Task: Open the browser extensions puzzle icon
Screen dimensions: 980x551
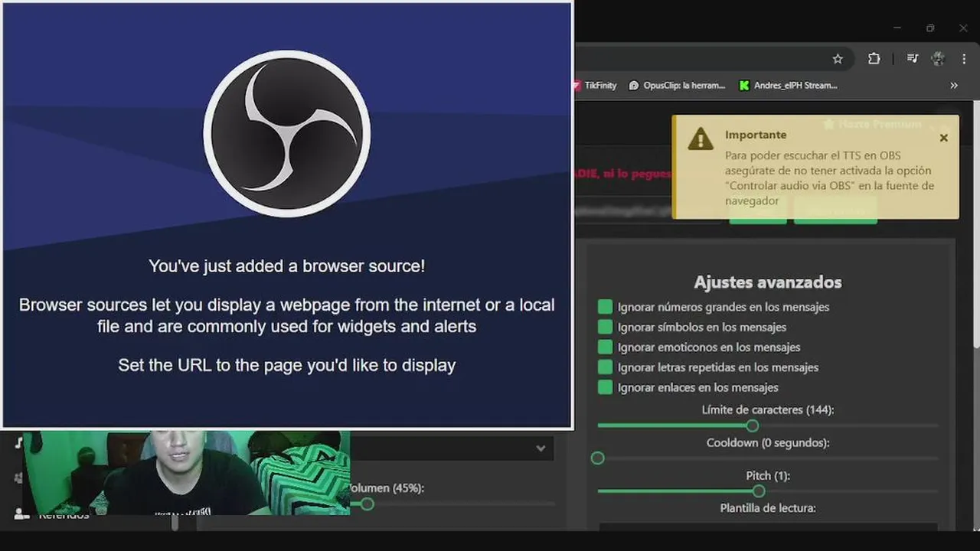Action: coord(874,59)
